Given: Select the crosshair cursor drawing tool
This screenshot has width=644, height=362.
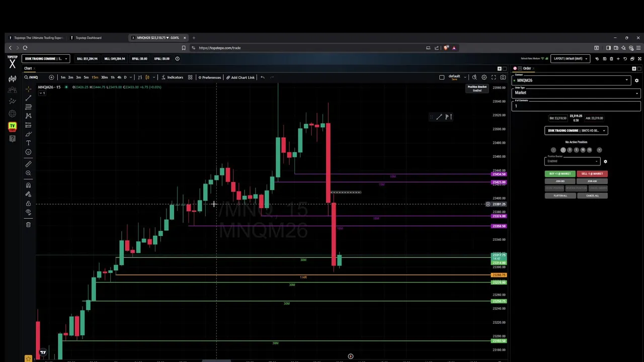Looking at the screenshot, I should pyautogui.click(x=28, y=89).
